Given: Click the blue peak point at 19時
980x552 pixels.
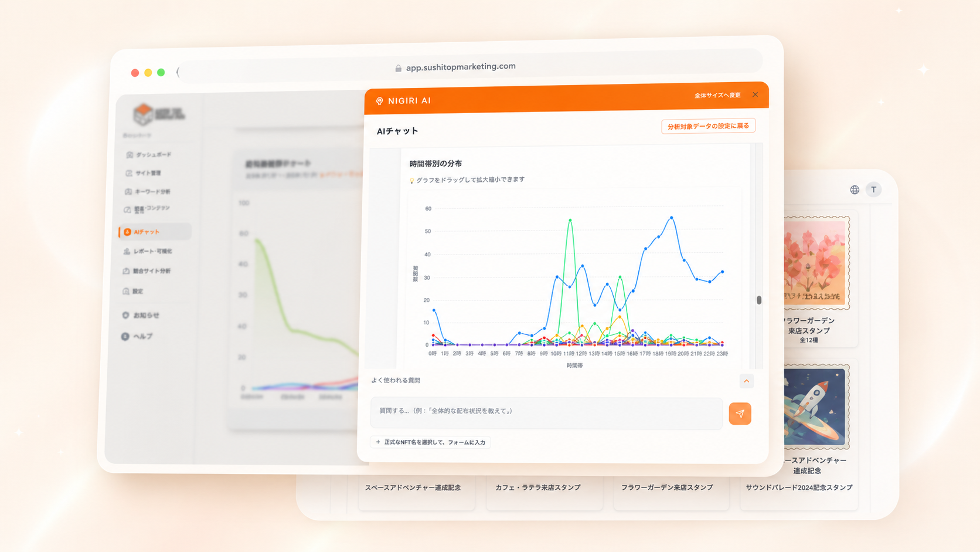Looking at the screenshot, I should tap(672, 218).
